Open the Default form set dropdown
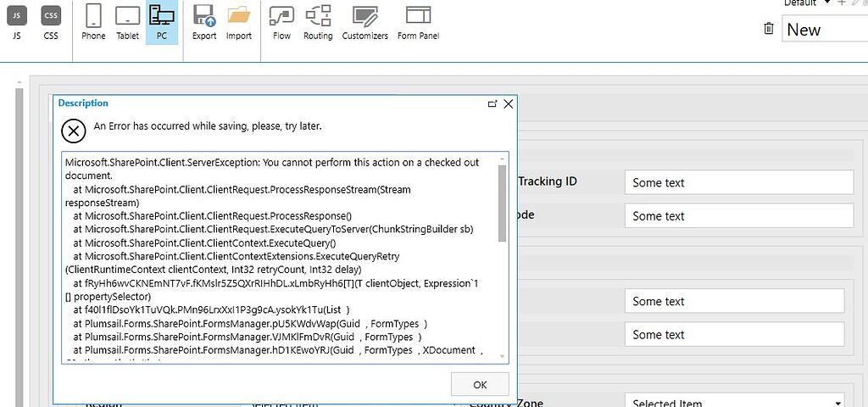This screenshot has height=407, width=868. click(807, 3)
